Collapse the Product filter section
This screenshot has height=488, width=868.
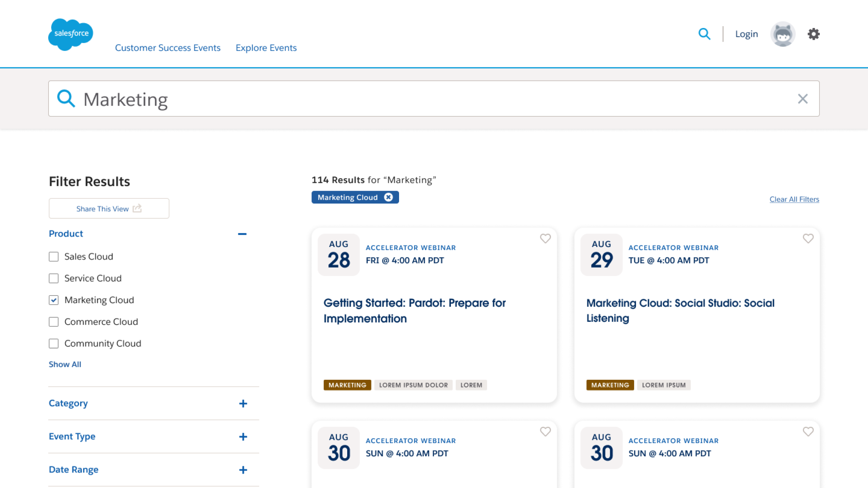point(242,234)
